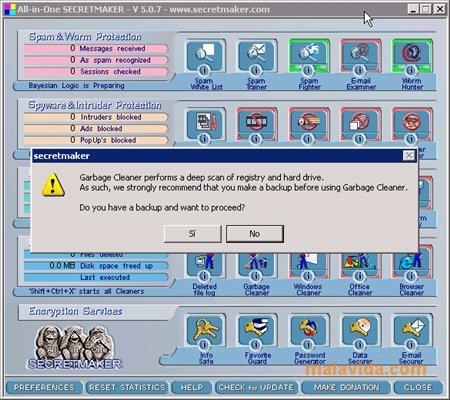The height and width of the screenshot is (400, 450).
Task: Show info for Deleted file log
Action: tap(204, 276)
